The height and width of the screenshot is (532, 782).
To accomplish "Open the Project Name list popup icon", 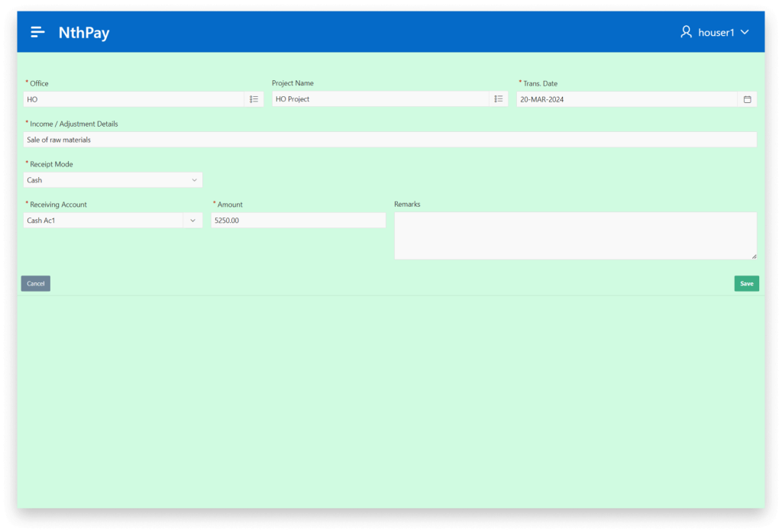I will click(x=498, y=99).
